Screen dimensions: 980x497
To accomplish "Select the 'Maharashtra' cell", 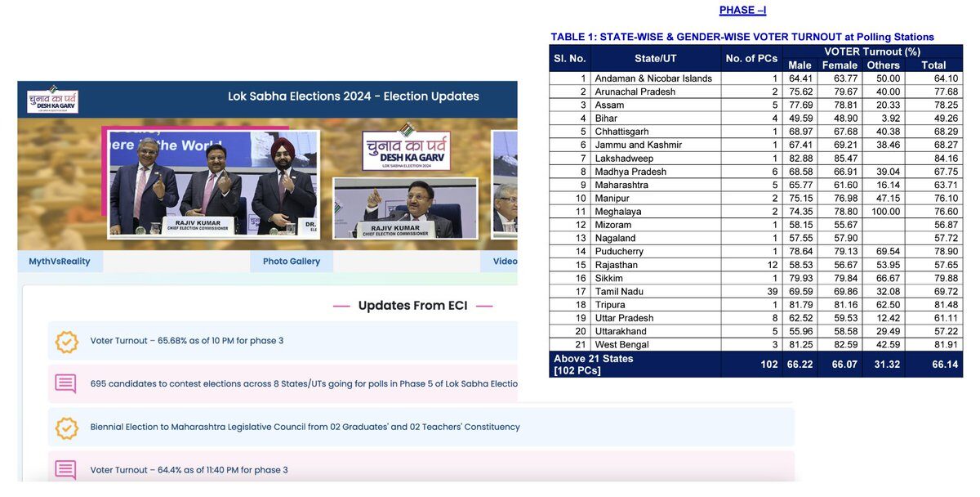I will (655, 185).
